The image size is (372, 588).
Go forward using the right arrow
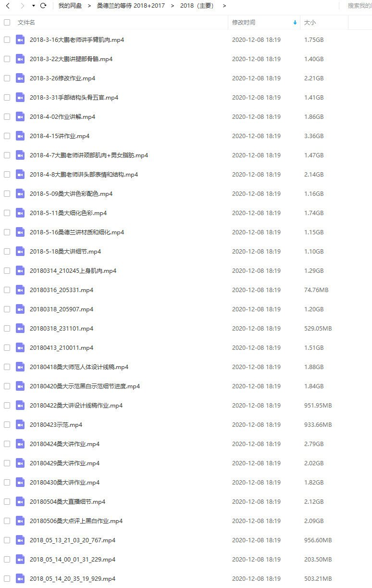(x=22, y=6)
